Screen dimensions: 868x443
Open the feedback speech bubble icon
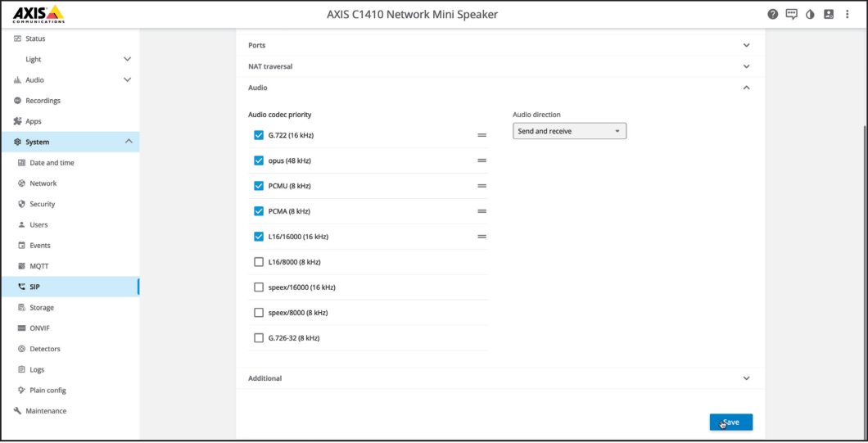792,15
